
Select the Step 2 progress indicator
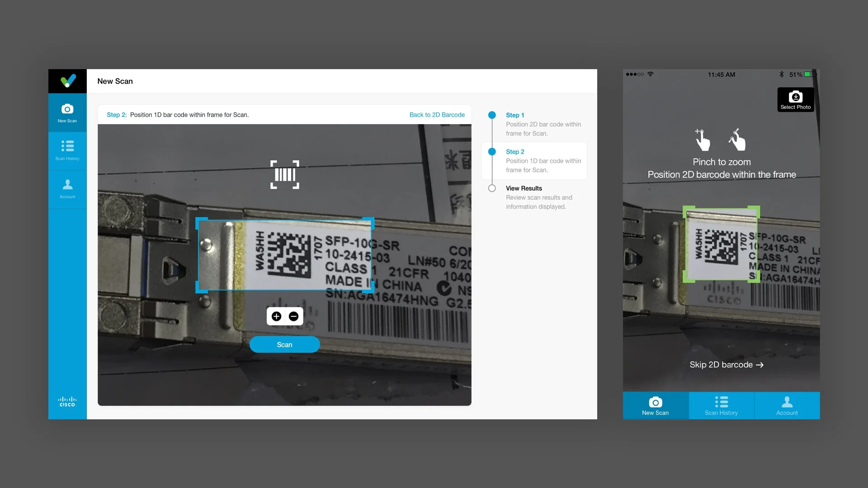492,152
